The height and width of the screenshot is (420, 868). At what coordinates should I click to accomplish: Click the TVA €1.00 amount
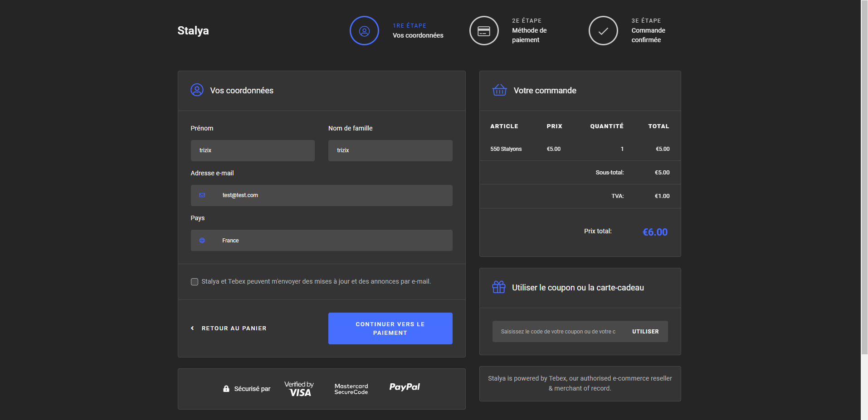coord(662,196)
